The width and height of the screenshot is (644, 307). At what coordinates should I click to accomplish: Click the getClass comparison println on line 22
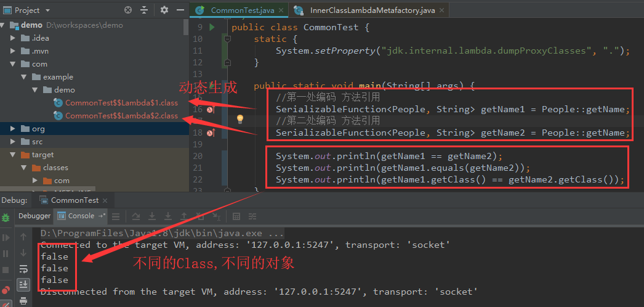pyautogui.click(x=449, y=179)
